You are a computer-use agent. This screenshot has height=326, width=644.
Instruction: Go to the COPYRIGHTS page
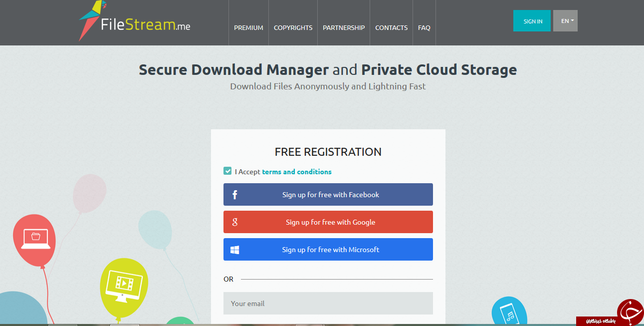coord(293,28)
